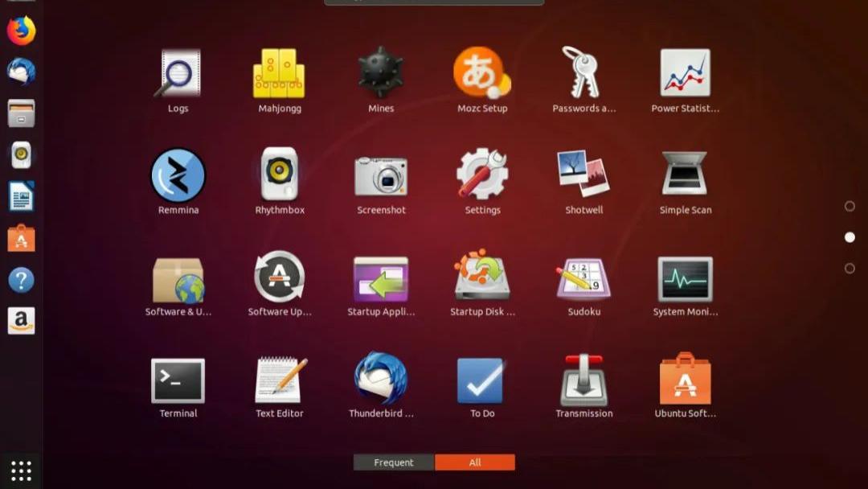The width and height of the screenshot is (868, 489).
Task: Launch Rhythmbox from the app grid
Action: coord(280,182)
